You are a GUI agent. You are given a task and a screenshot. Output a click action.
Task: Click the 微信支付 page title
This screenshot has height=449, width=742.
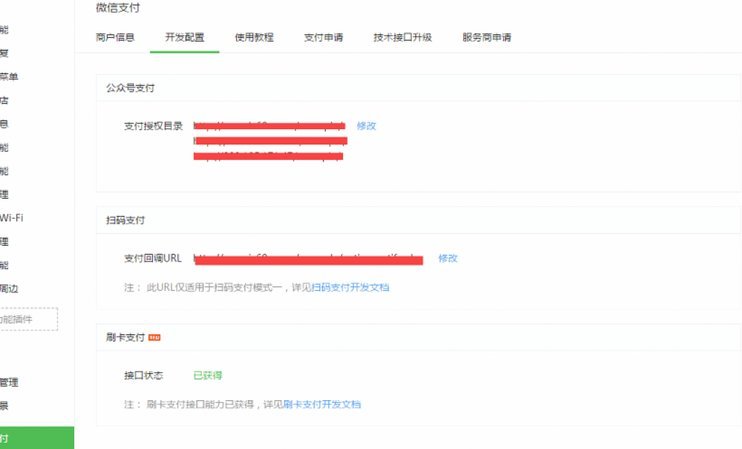click(118, 8)
